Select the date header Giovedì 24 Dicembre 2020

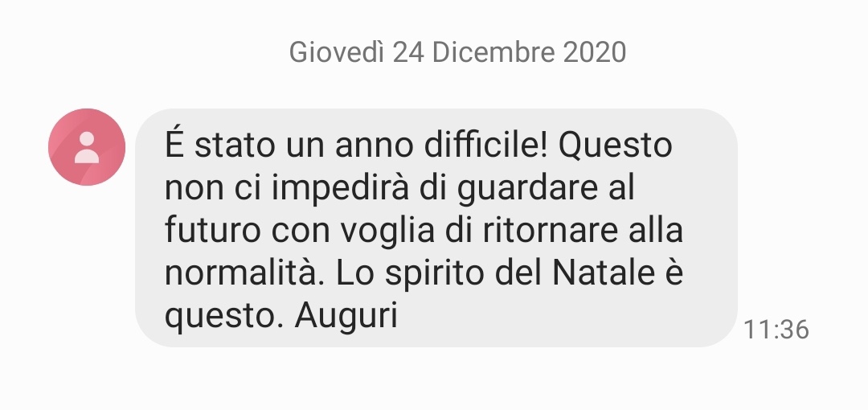[x=457, y=52]
